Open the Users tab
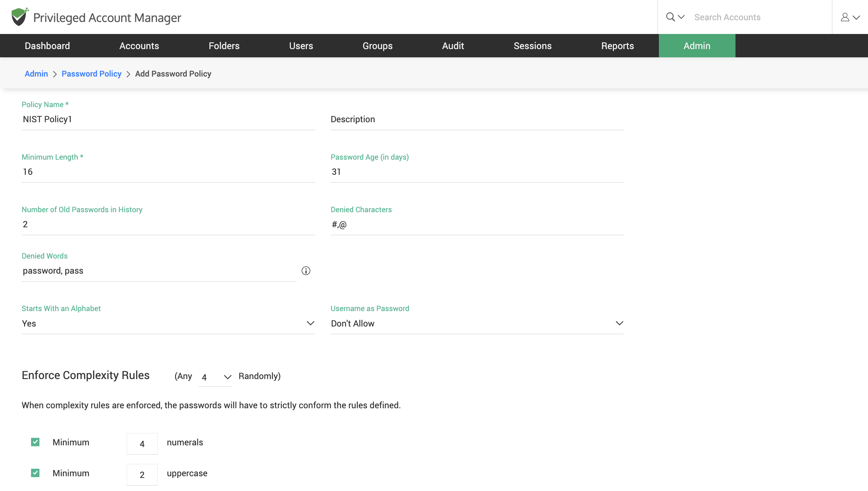 [301, 46]
